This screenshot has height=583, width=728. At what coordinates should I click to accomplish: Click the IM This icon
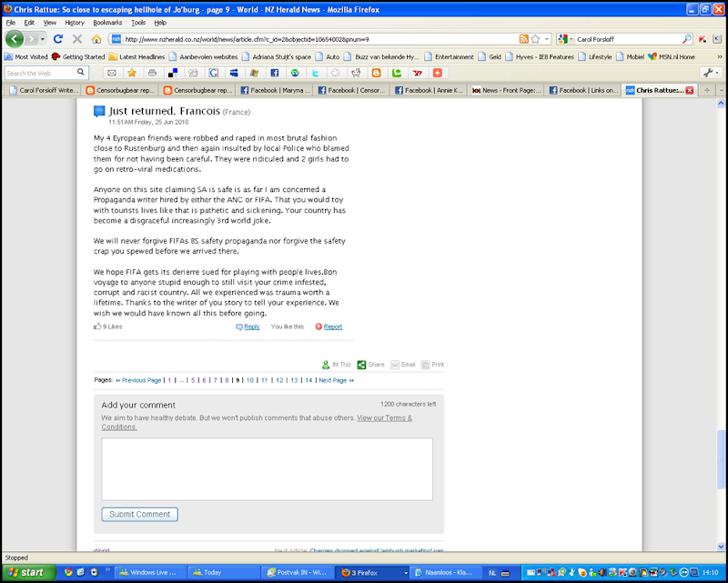(326, 365)
